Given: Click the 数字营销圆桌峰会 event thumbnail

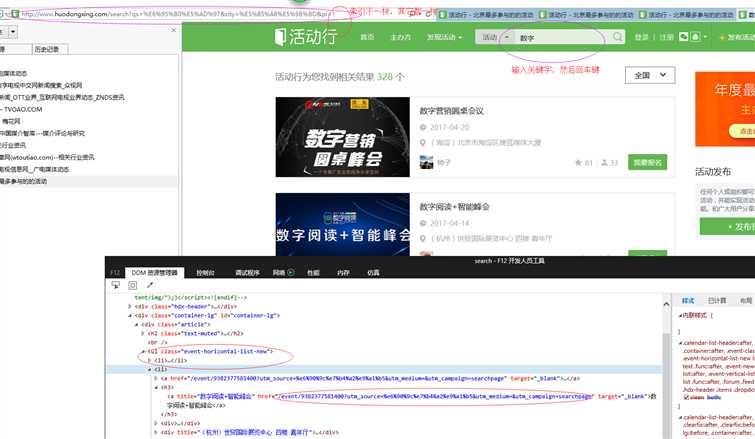Looking at the screenshot, I should click(342, 137).
